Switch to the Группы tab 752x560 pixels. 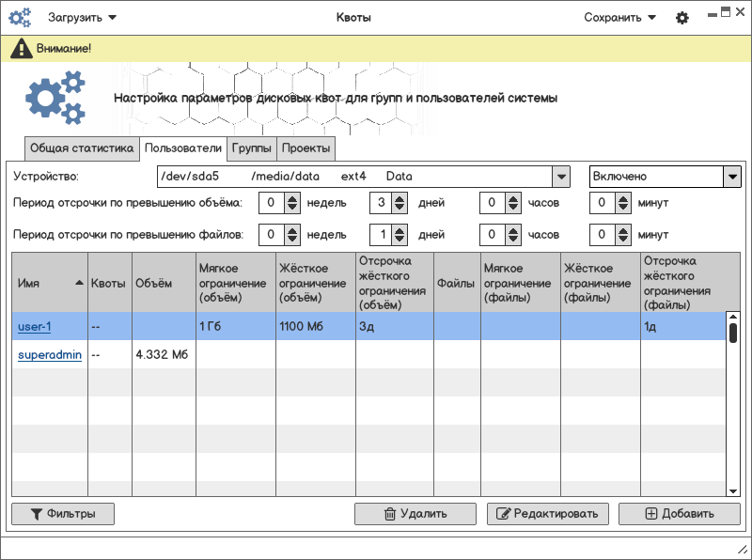[x=252, y=148]
